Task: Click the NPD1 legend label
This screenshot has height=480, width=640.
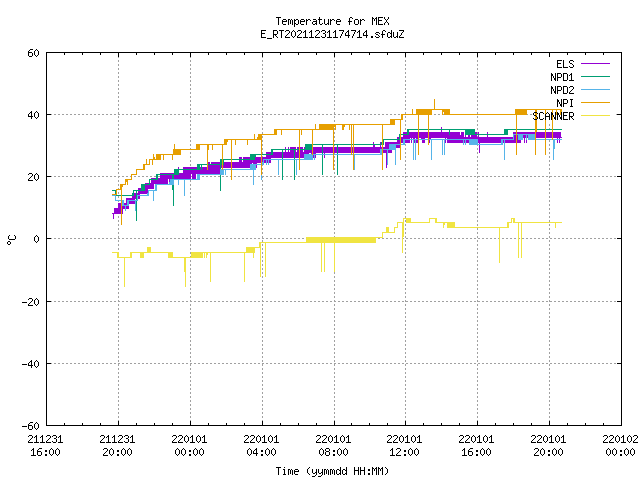Action: pyautogui.click(x=562, y=77)
